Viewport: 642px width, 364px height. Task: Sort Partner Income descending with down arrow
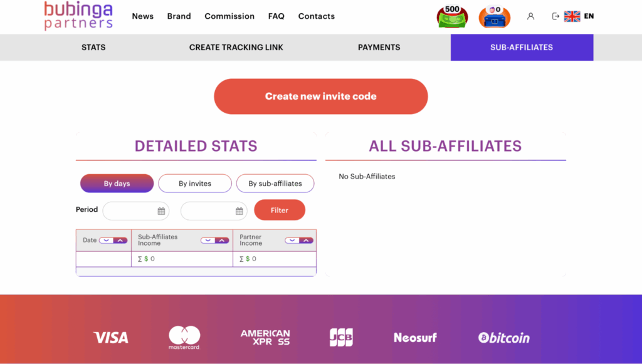(292, 240)
